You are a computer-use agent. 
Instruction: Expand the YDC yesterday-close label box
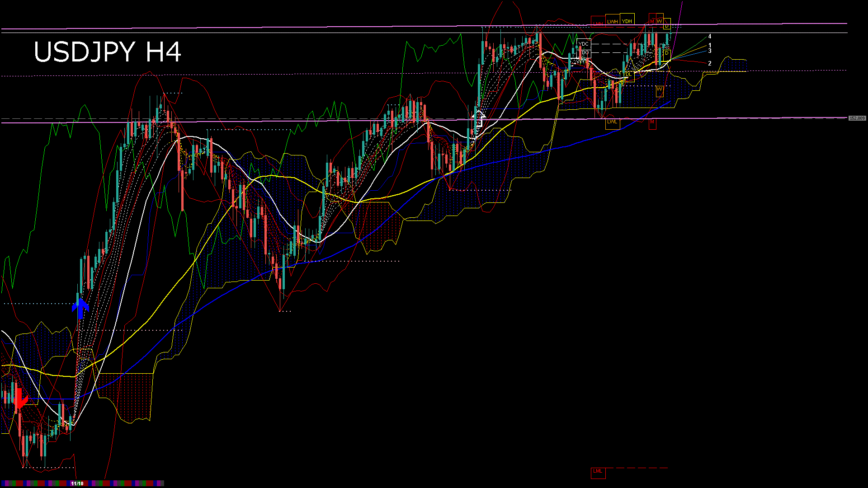tap(584, 44)
